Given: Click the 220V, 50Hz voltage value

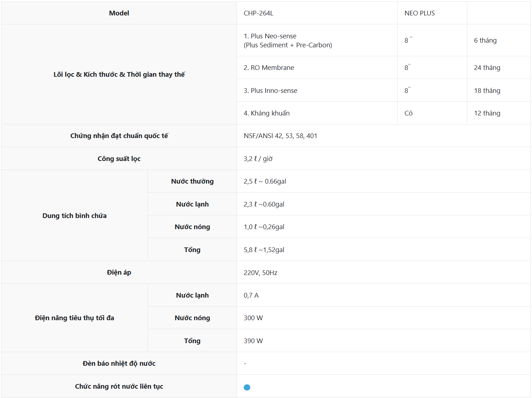Looking at the screenshot, I should (260, 273).
